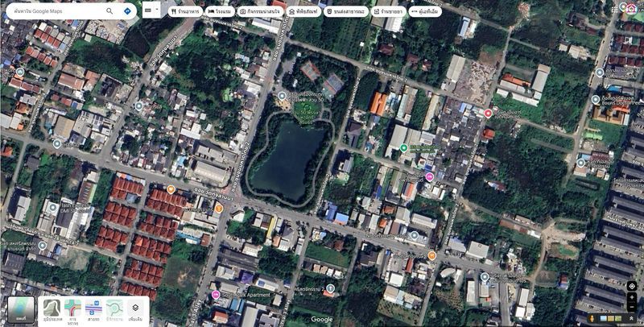Expand more layers (เพิ่มเติม) option
The height and width of the screenshot is (327, 644).
point(135,309)
